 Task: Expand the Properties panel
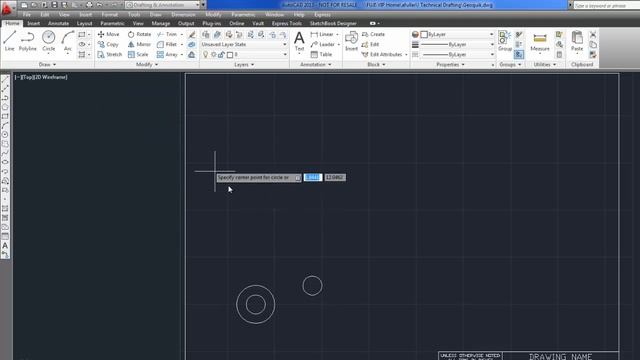point(450,64)
